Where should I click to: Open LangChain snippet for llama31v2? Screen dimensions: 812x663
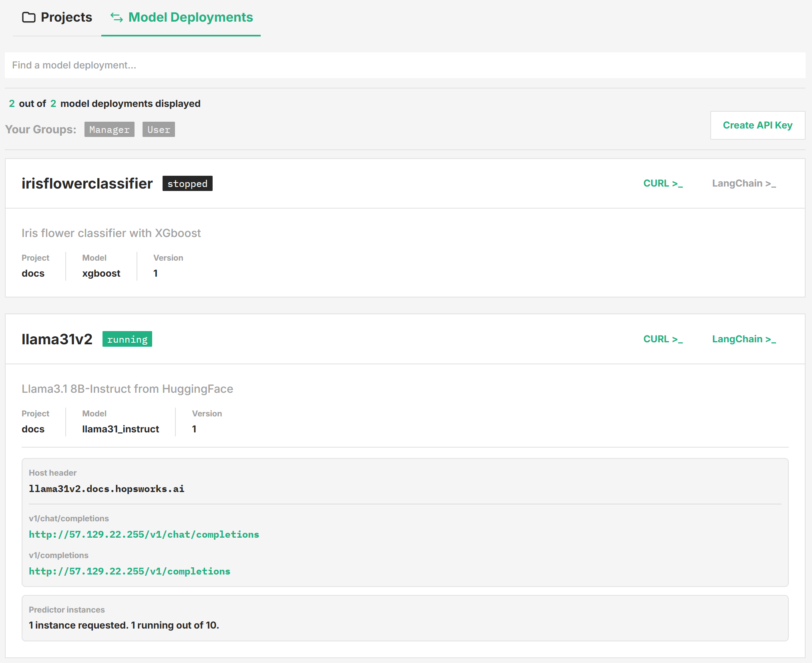744,339
